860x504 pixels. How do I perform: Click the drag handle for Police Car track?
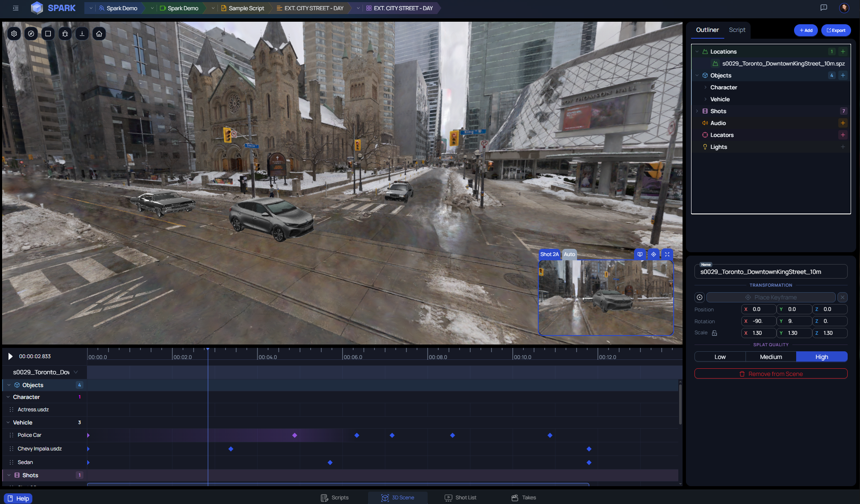11,435
